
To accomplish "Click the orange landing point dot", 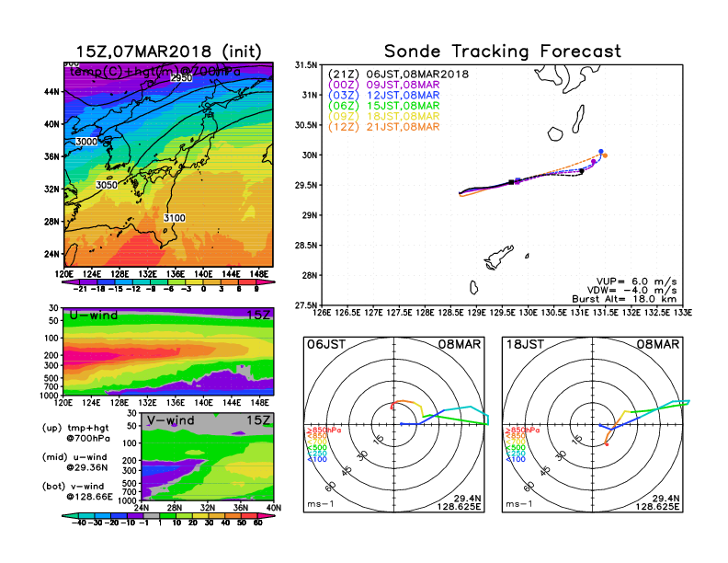I will (x=604, y=156).
